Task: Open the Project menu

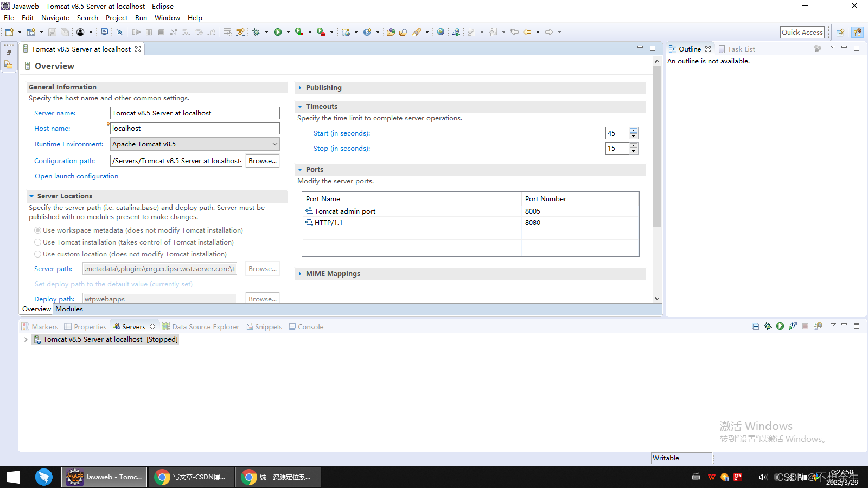Action: pos(117,18)
